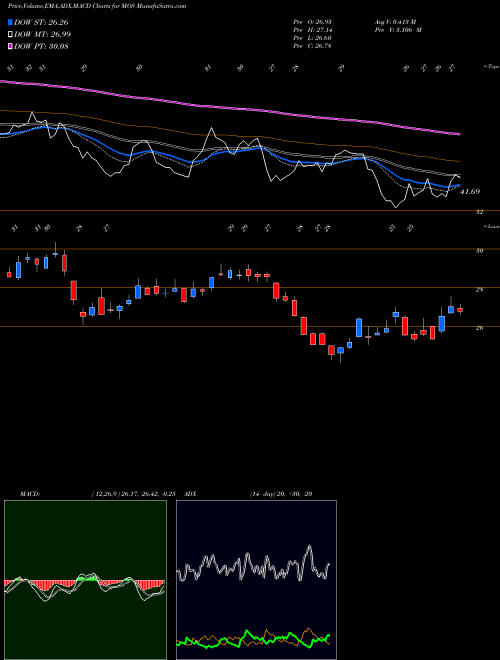Click the magenta DOW PT legend swatch
Image resolution: width=500 pixels, height=660 pixels.
coord(10,46)
